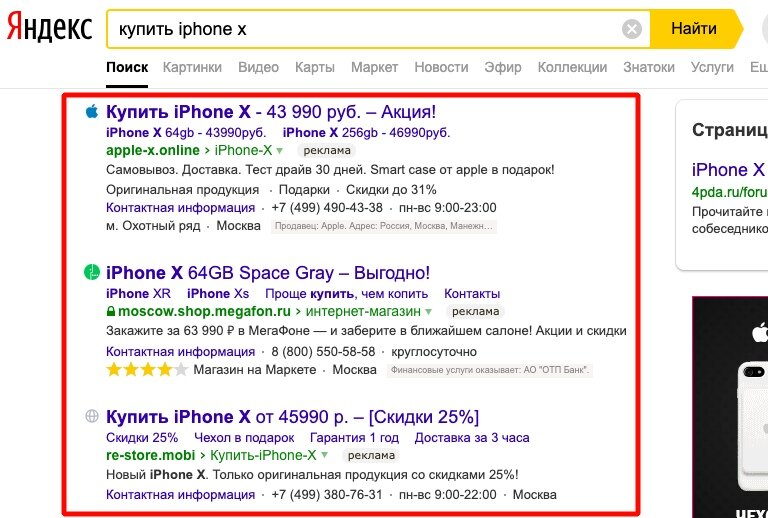The image size is (768, 518).
Task: Open Проще купить, чем копить sitelink
Action: point(346,294)
